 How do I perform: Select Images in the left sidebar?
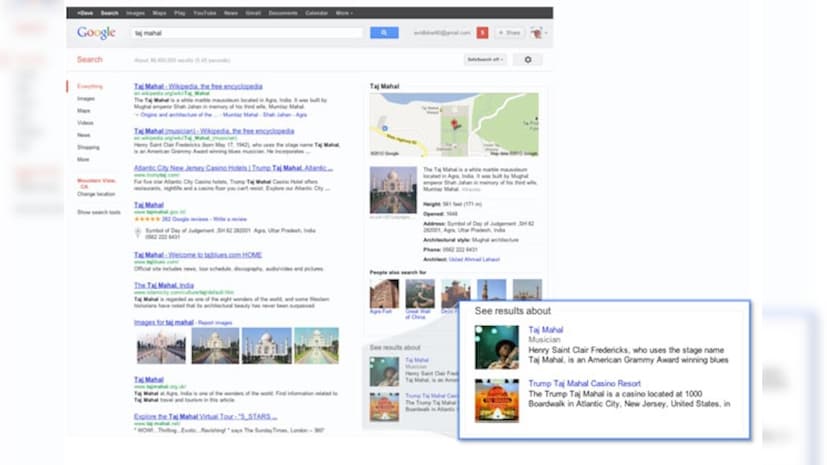[x=86, y=98]
